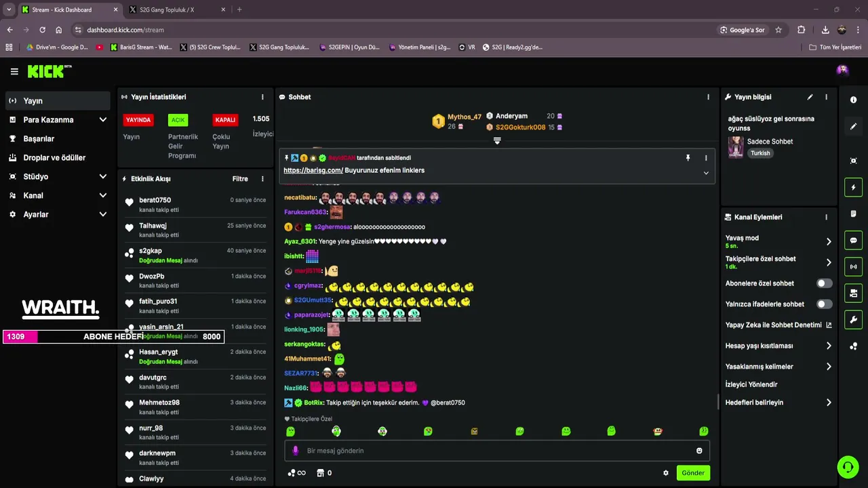Open Hedefleri belirleyin settings
868x488 pixels.
click(x=778, y=403)
